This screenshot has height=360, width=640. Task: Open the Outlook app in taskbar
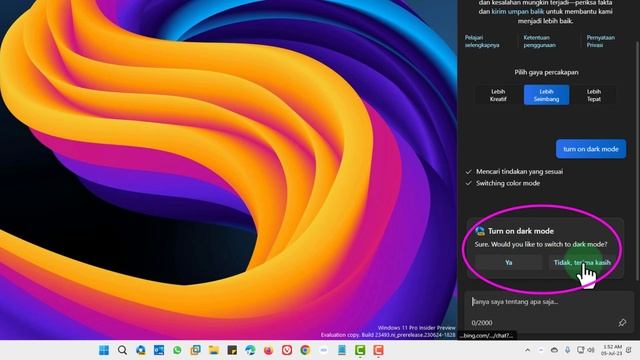click(159, 350)
